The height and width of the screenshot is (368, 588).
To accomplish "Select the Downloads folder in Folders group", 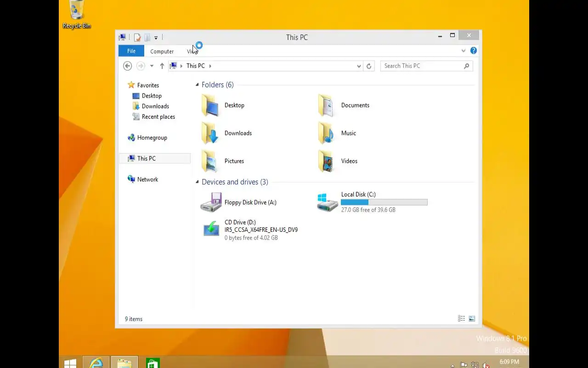I will [226, 133].
